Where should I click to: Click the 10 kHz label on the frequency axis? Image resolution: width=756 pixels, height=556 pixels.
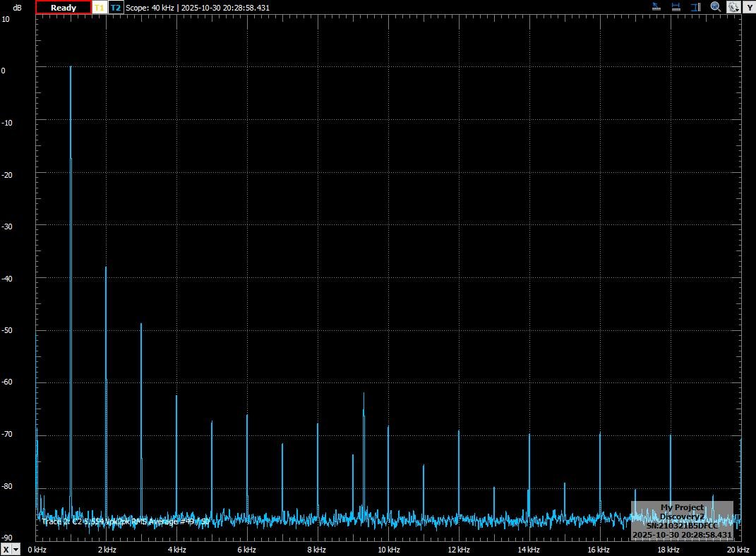coord(388,550)
